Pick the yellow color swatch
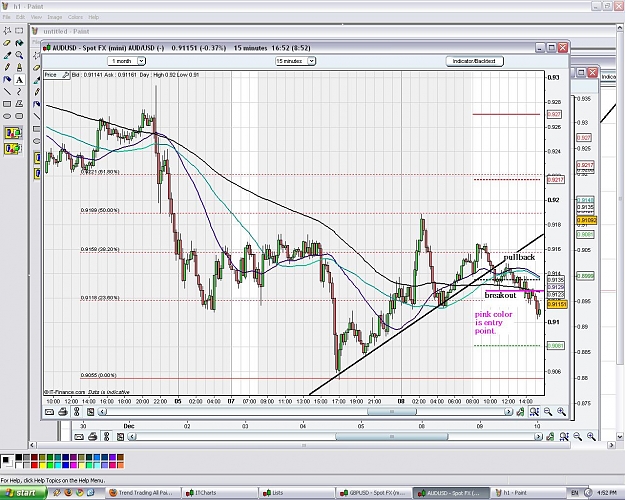Image resolution: width=625 pixels, height=500 pixels. [42, 465]
